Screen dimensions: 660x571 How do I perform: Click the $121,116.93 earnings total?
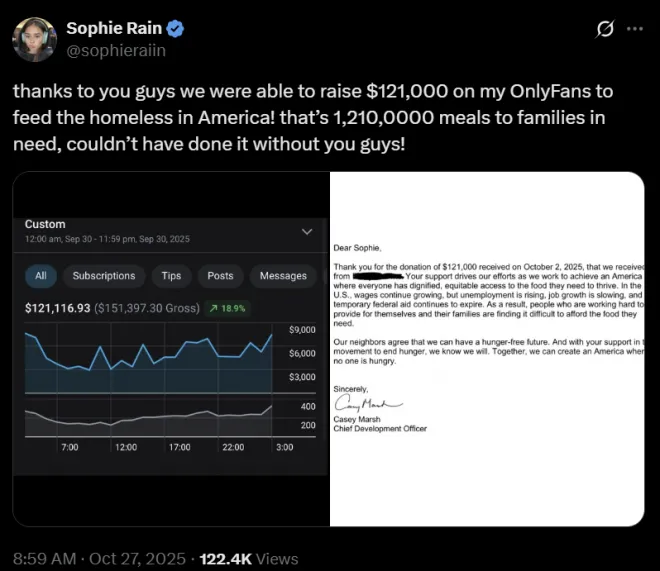coord(58,308)
